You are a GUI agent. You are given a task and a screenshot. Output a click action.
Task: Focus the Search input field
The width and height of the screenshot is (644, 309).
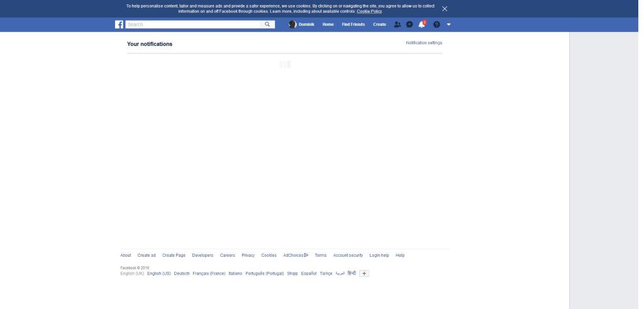[x=192, y=25]
